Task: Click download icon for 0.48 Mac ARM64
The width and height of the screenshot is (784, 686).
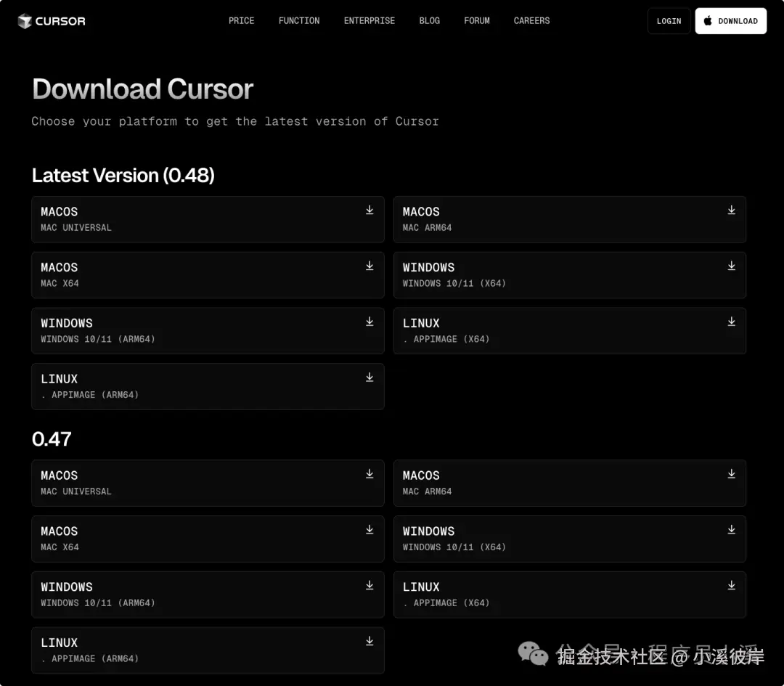Action: (732, 210)
